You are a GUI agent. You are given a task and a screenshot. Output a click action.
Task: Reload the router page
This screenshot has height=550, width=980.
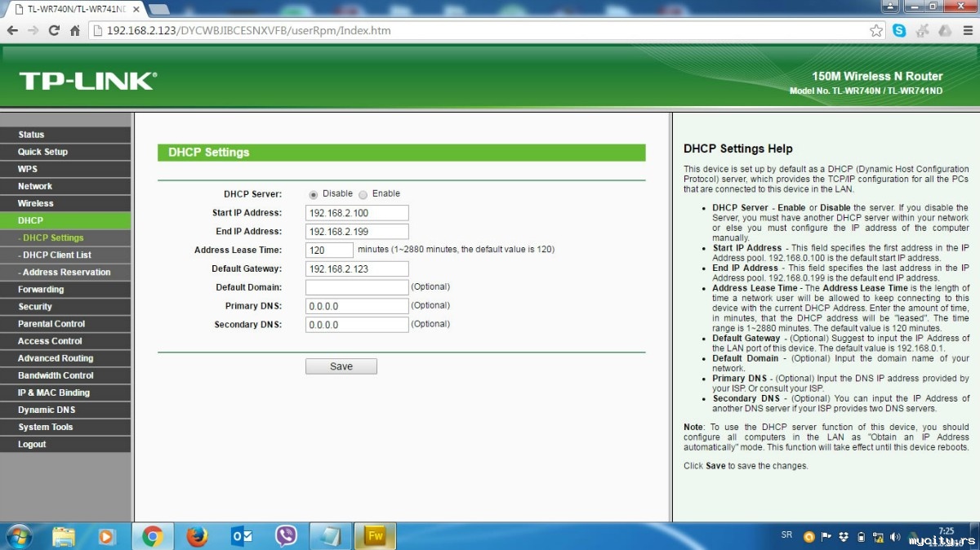54,31
